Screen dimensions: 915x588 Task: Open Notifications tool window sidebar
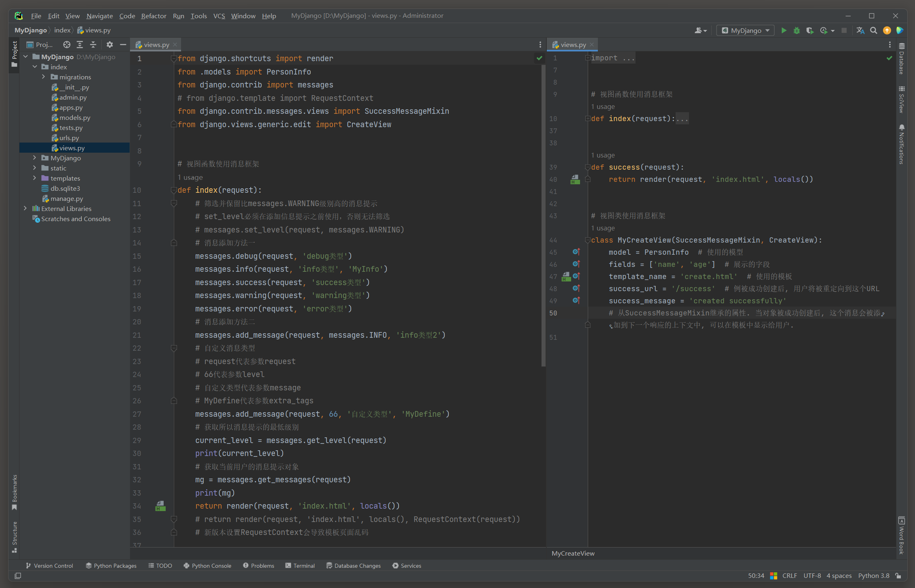[902, 144]
